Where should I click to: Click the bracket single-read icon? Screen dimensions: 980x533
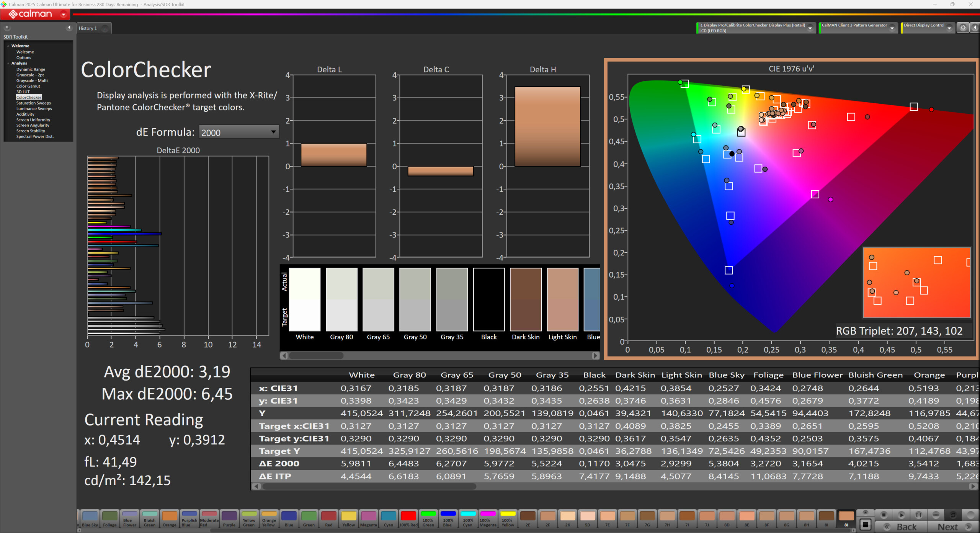click(918, 515)
